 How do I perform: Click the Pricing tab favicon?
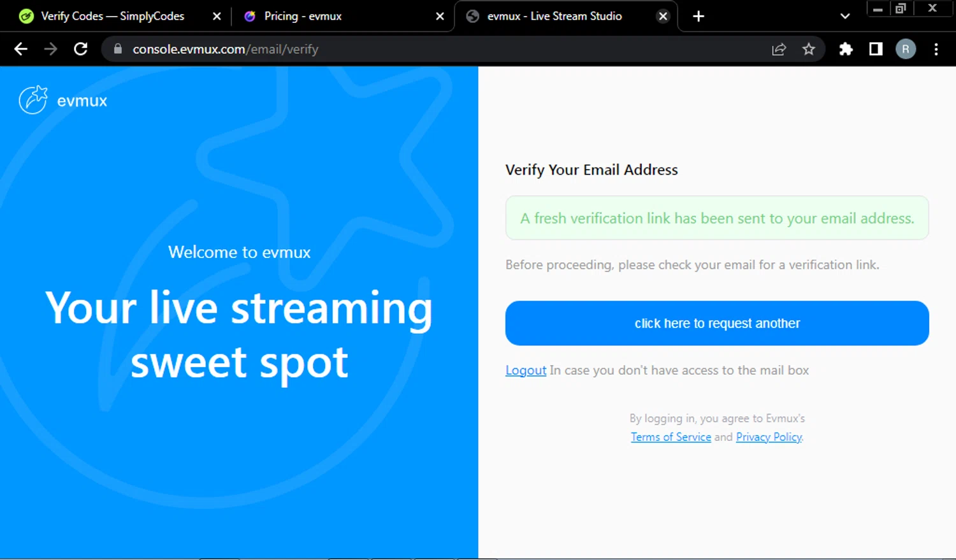250,17
